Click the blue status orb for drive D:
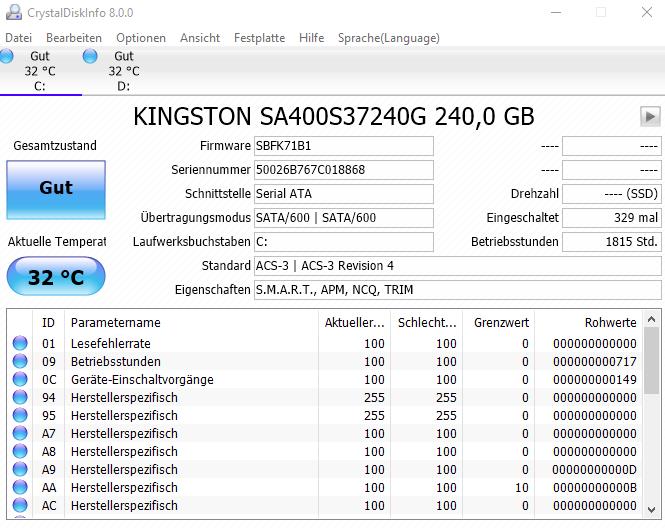This screenshot has width=665, height=528. coord(90,56)
